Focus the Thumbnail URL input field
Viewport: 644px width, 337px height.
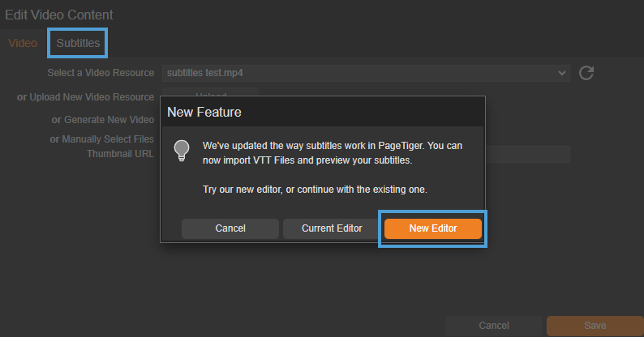coord(527,154)
